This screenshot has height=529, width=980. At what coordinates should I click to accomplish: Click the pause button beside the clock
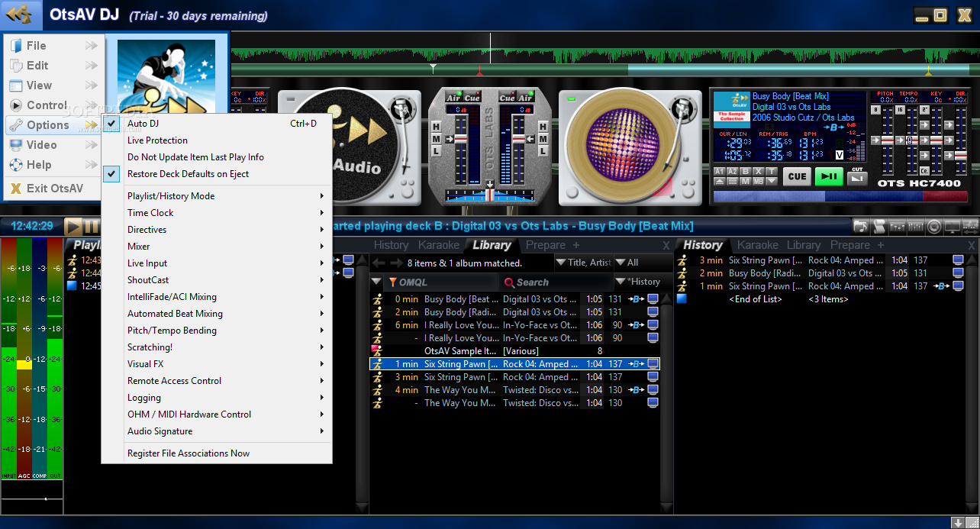[91, 227]
